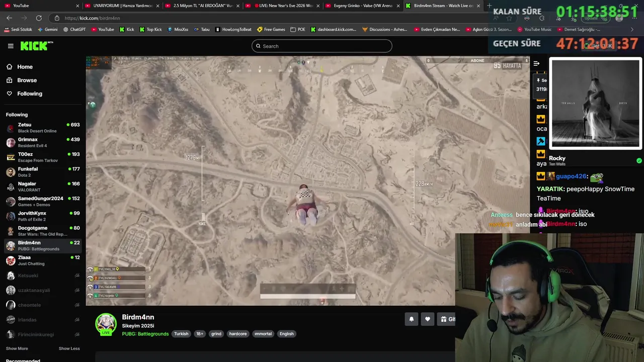Open the dashboard.kick.com bookmark
644x362 pixels.
click(334, 30)
